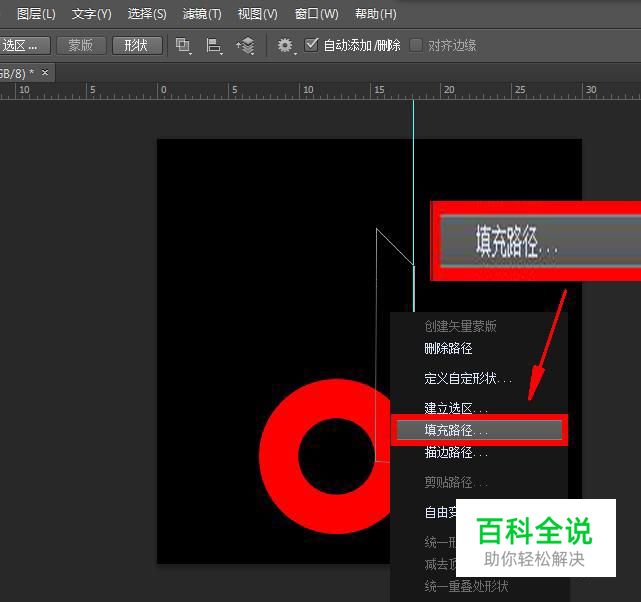This screenshot has width=641, height=602.
Task: Click the 蒙版 button
Action: click(x=81, y=45)
